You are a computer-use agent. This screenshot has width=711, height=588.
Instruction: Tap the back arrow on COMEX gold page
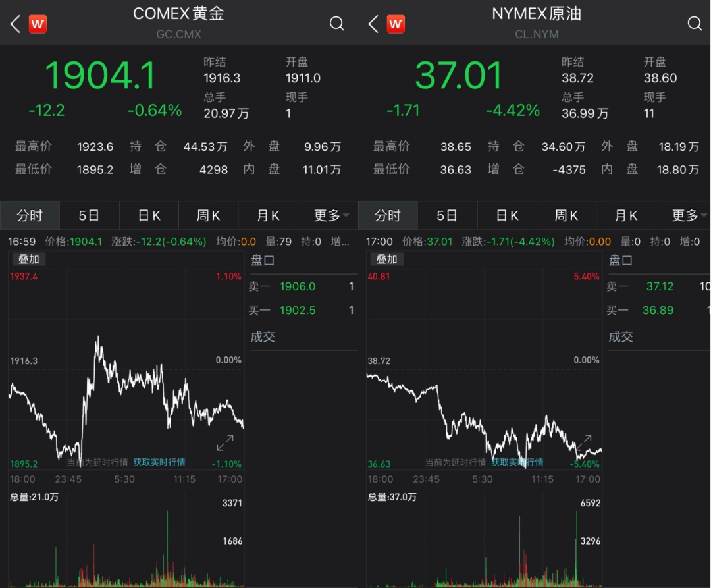pos(13,23)
